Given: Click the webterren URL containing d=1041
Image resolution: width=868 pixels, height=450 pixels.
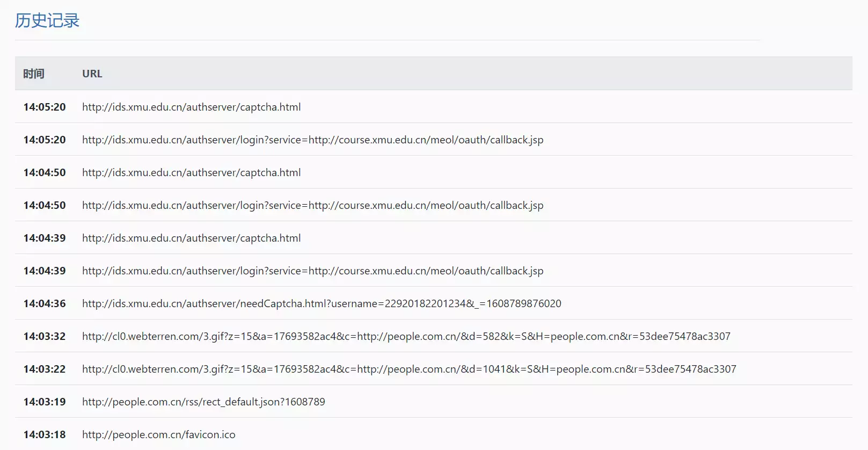Looking at the screenshot, I should coord(409,369).
